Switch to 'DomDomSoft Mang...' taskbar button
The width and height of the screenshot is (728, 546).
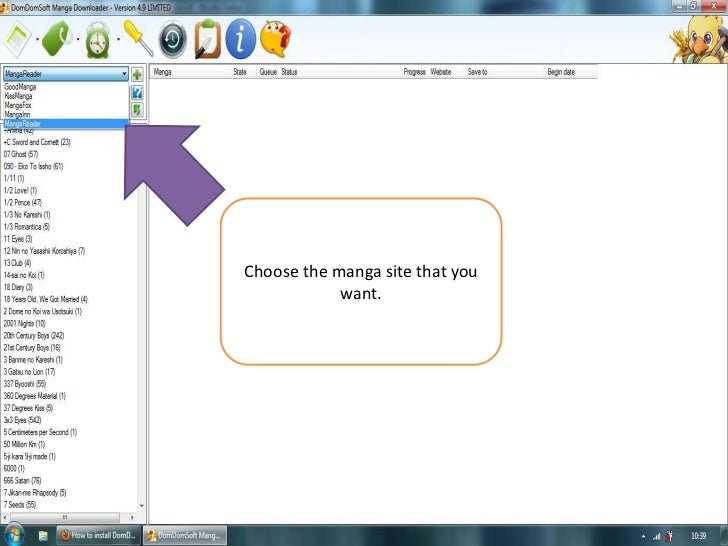point(185,535)
